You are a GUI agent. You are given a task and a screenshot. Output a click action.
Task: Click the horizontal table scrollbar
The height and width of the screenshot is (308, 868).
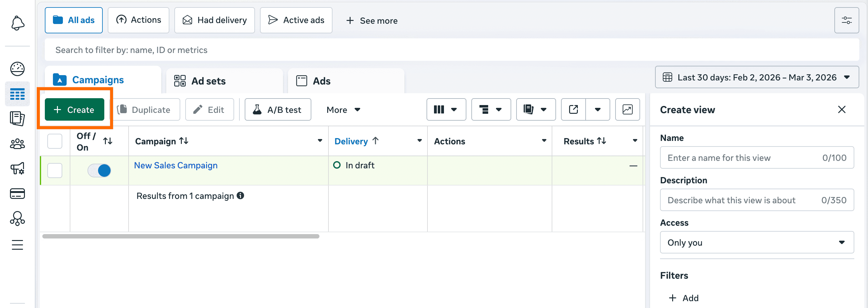tap(181, 237)
